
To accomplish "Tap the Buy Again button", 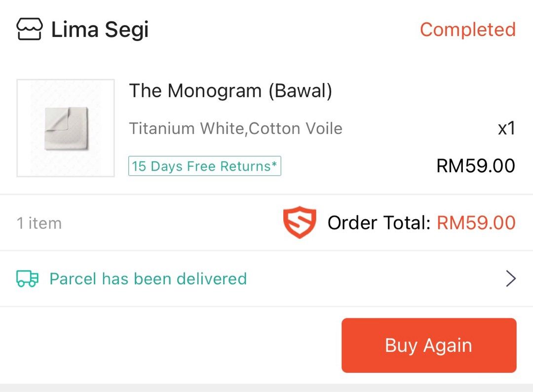I will tap(428, 345).
